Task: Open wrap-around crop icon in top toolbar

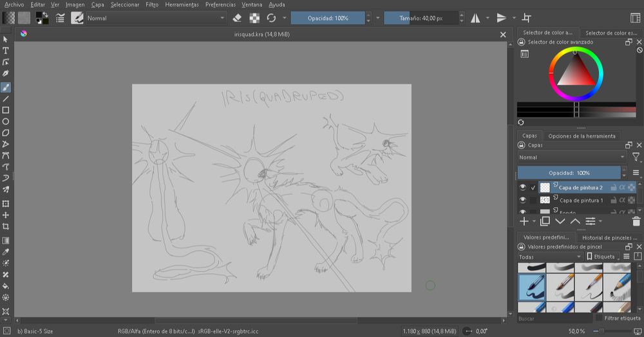Action: 526,18
